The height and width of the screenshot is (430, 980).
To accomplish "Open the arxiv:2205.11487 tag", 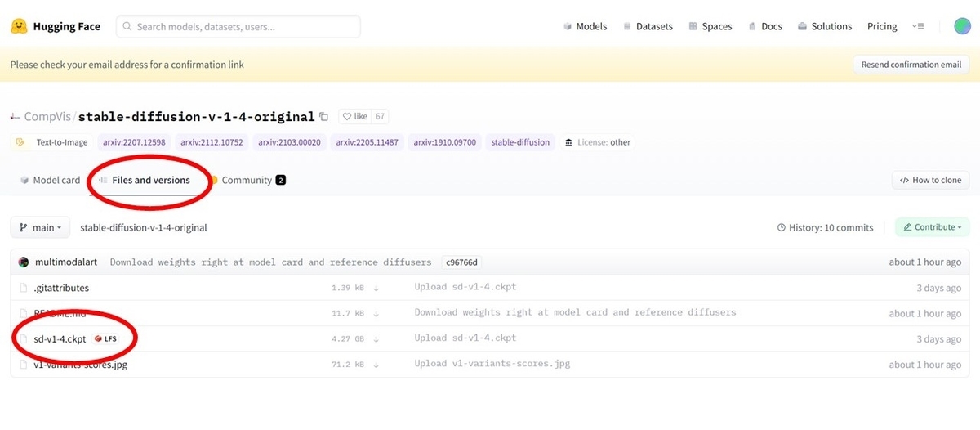I will (x=367, y=142).
